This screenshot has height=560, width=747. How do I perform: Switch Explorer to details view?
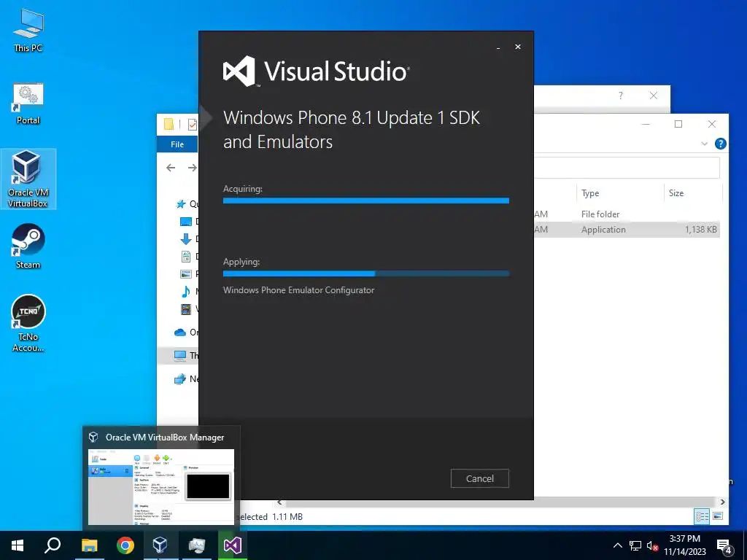(702, 516)
